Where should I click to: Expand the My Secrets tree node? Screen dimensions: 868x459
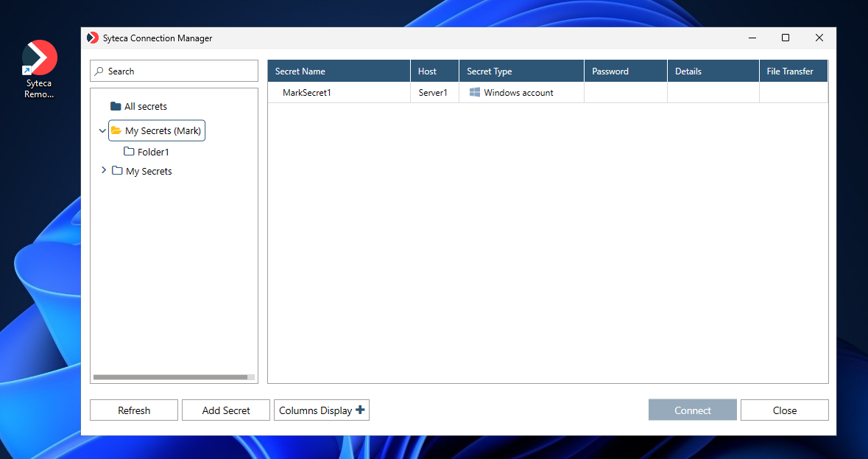(x=103, y=171)
